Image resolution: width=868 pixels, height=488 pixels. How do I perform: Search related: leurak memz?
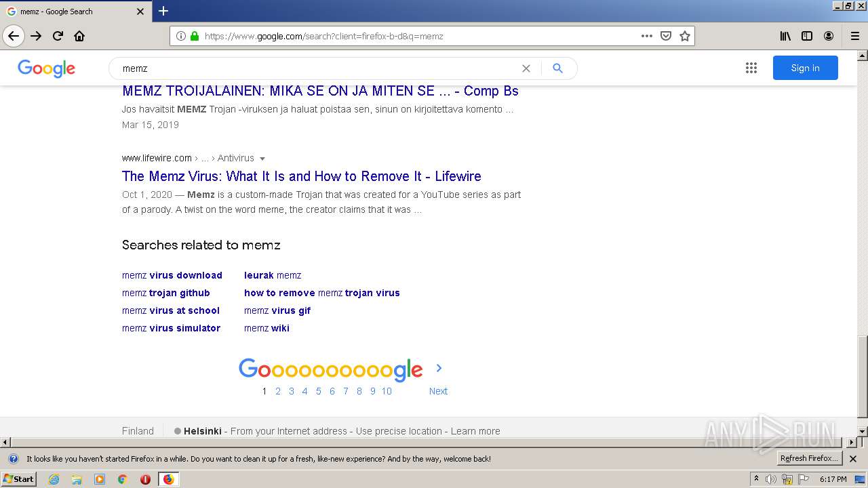[273, 275]
